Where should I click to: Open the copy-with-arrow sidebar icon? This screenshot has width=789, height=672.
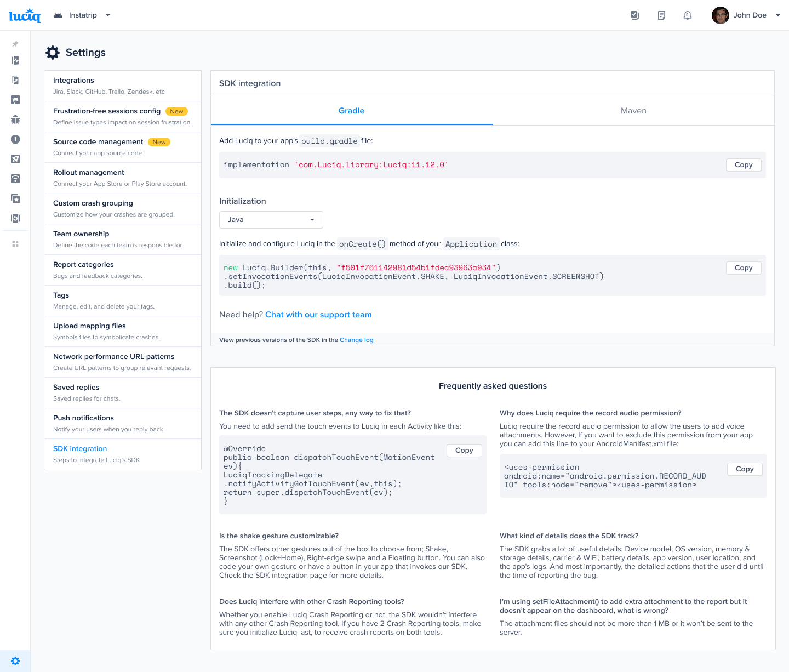(x=15, y=80)
